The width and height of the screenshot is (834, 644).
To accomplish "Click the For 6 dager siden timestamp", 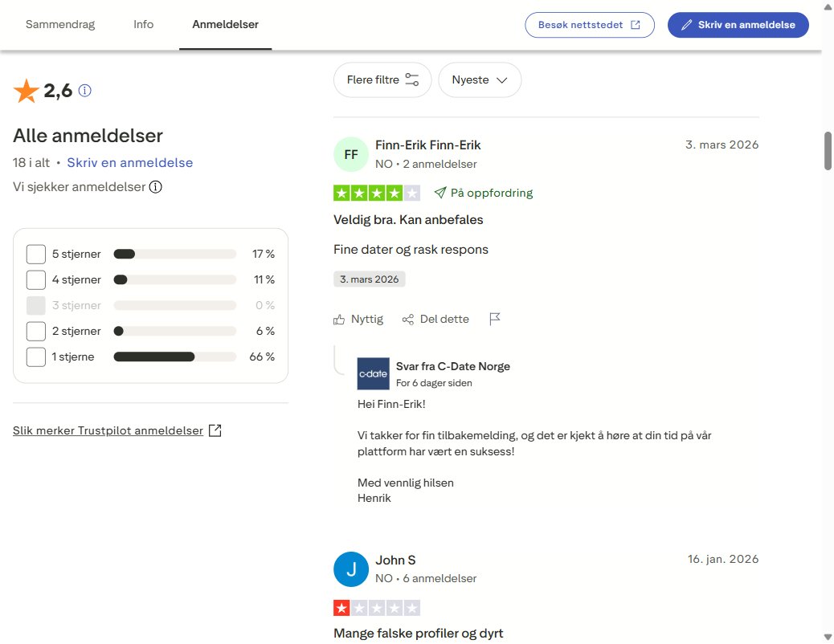I will 434,383.
